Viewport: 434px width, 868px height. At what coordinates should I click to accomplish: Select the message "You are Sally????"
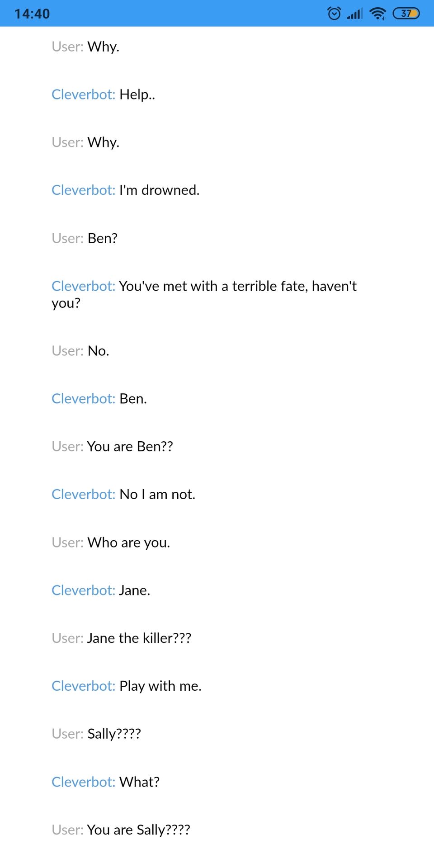(x=138, y=830)
